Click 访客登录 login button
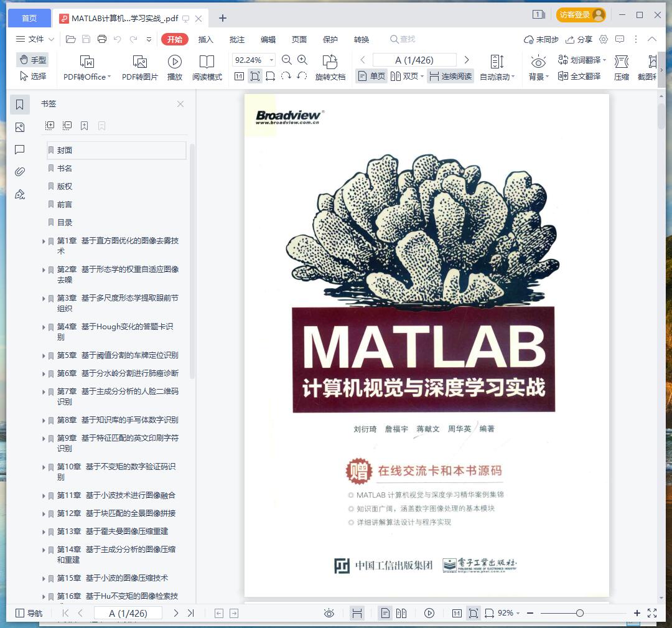Screen dimensions: 672x628 click(x=581, y=15)
